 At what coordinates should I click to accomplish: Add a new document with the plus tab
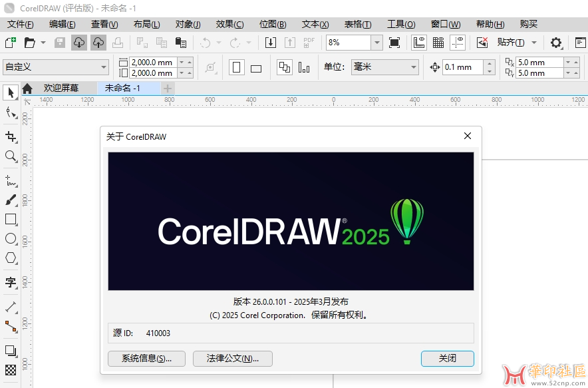168,89
